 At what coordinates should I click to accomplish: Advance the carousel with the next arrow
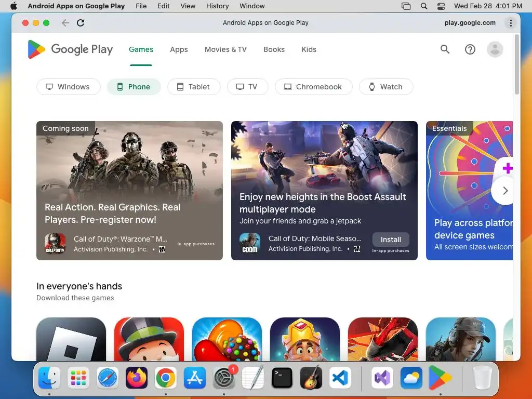pyautogui.click(x=505, y=191)
